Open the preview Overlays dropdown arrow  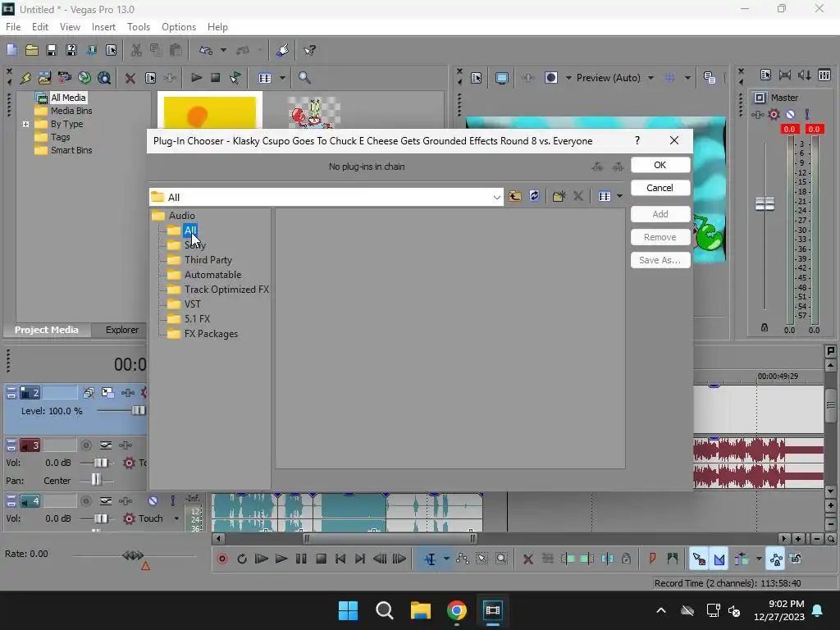tap(687, 78)
